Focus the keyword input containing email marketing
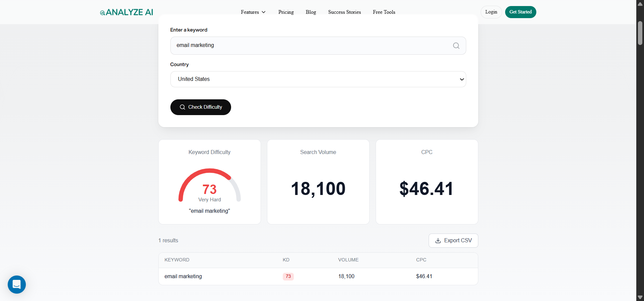This screenshot has width=644, height=301. pyautogui.click(x=318, y=46)
